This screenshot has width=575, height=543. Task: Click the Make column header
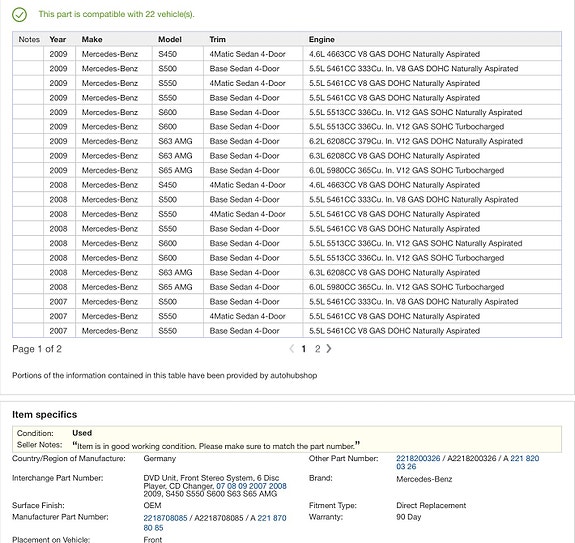[92, 39]
